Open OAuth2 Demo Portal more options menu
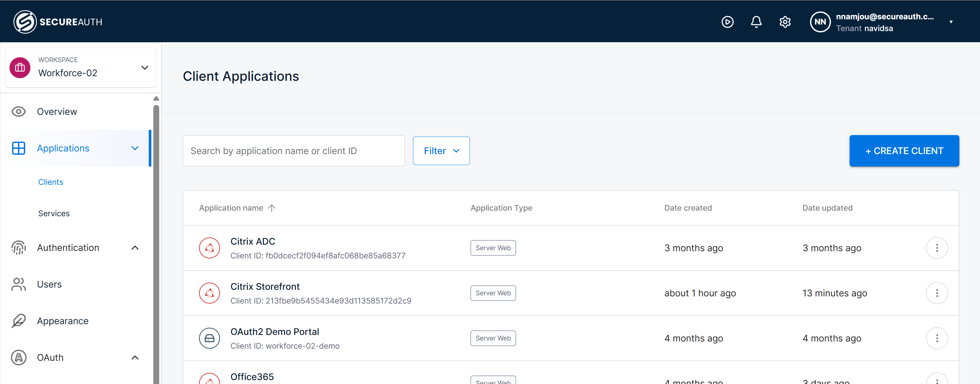Screen dimensions: 980x384 936,338
